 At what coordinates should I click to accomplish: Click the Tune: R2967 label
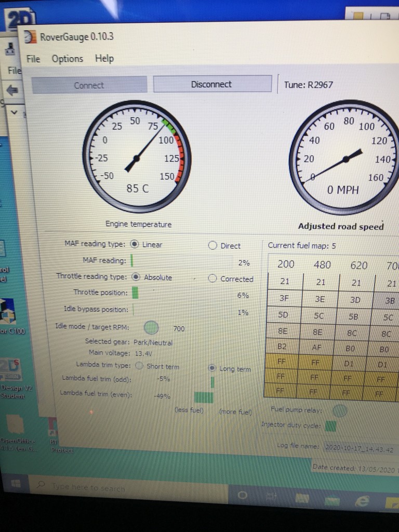pyautogui.click(x=309, y=85)
